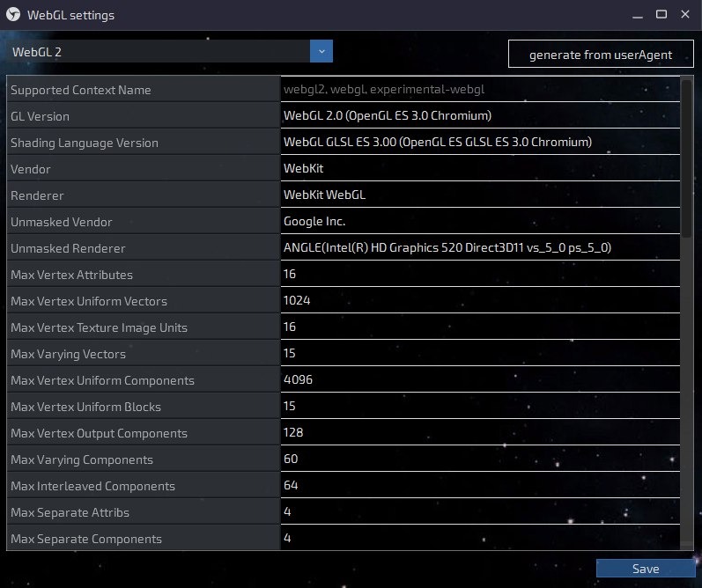This screenshot has width=702, height=588.
Task: Edit the Unmasked Renderer ANGLE field
Action: point(480,247)
